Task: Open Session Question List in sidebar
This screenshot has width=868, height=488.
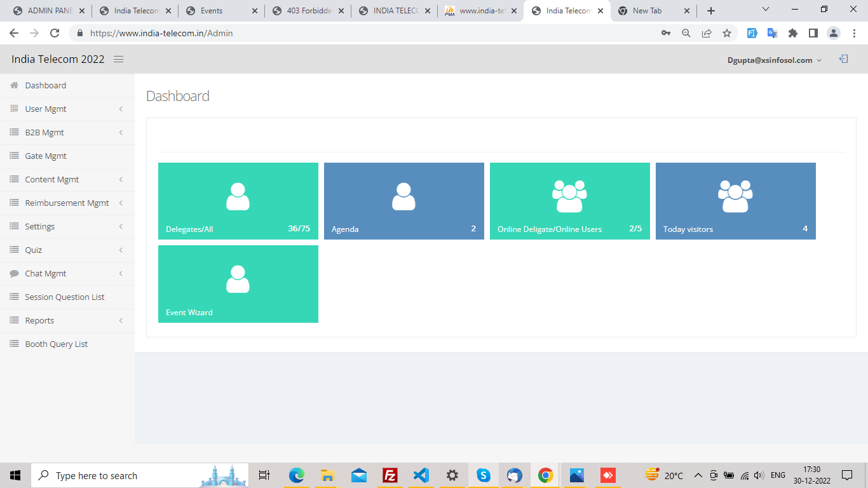Action: 64,297
